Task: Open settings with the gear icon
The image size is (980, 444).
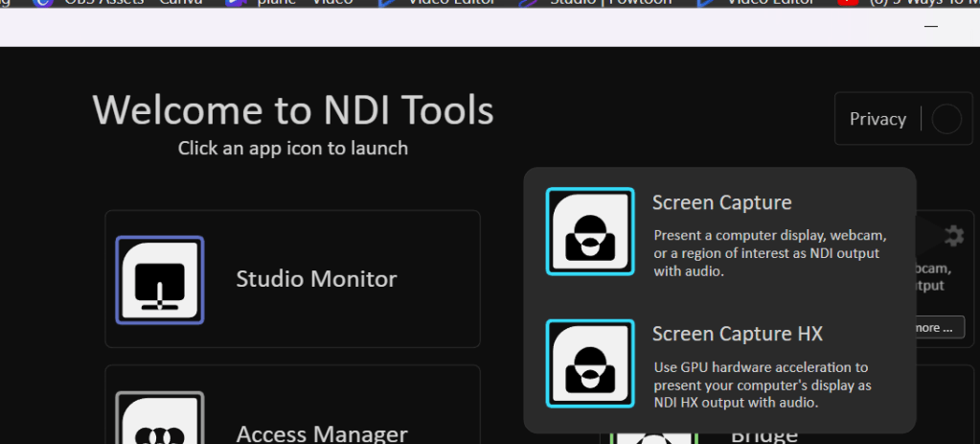Action: click(953, 236)
